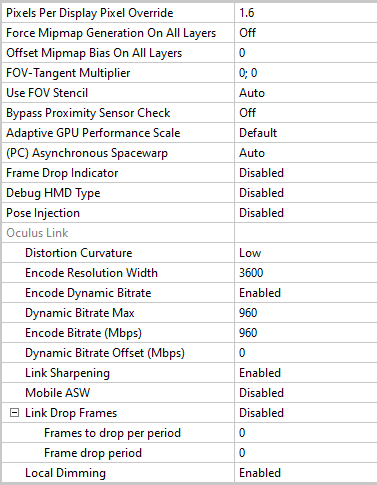Collapse the Link Drop Frames expander
Screen dimensions: 377x485
14,413
